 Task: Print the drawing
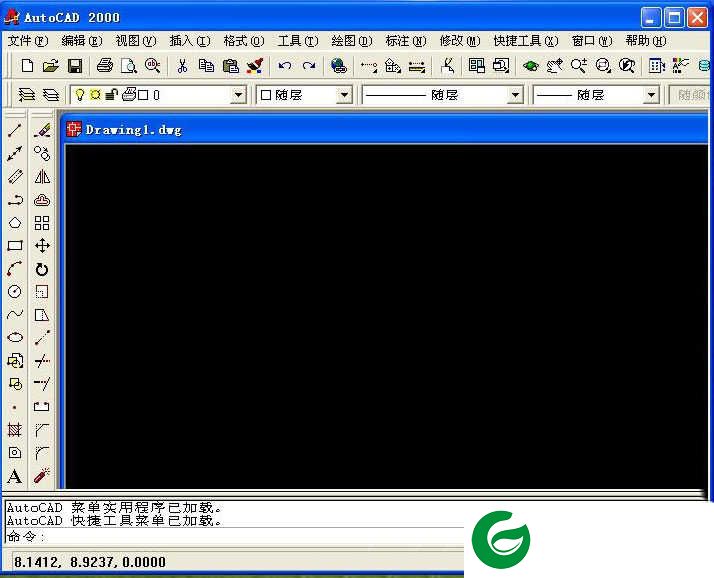click(105, 66)
